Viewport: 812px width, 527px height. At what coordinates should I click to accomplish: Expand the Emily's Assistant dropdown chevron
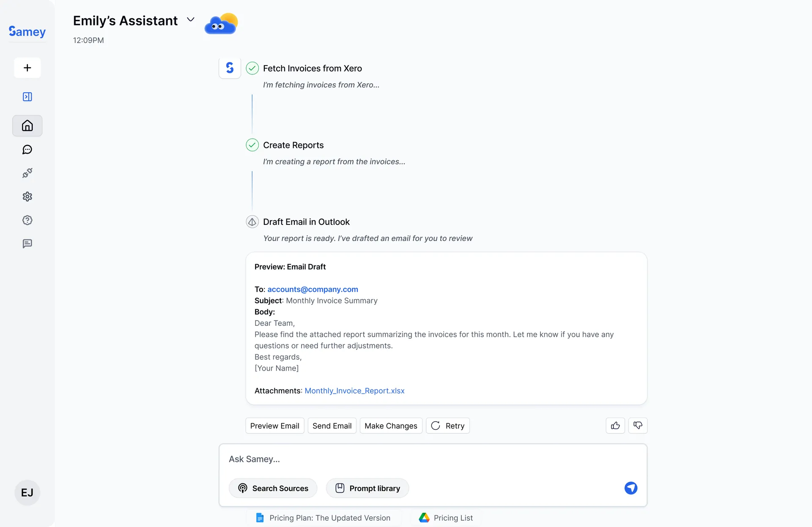(x=191, y=19)
